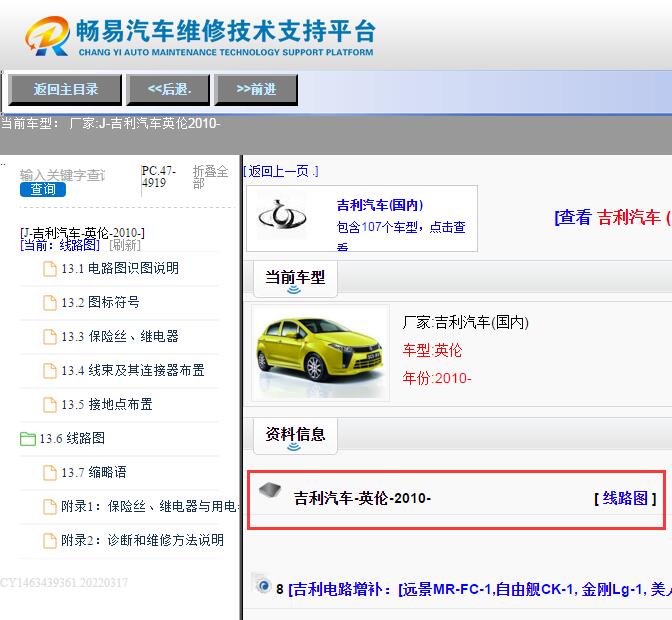Open 附录2：诊断和维修方法说明 item

coord(142,540)
